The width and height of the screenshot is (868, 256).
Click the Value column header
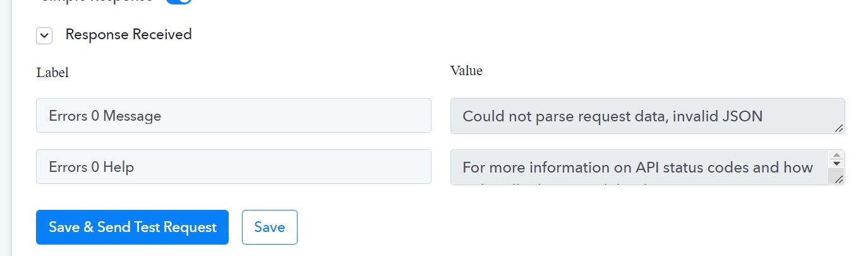click(x=466, y=71)
